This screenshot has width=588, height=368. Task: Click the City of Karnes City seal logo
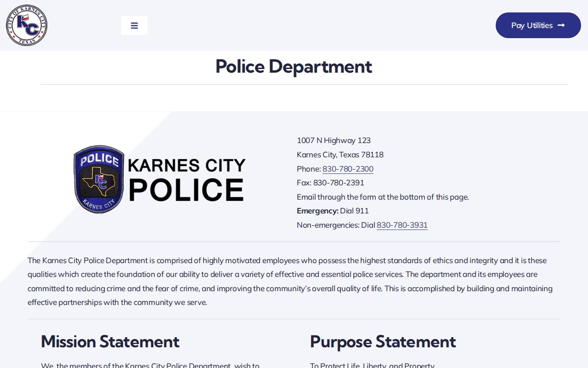[27, 25]
